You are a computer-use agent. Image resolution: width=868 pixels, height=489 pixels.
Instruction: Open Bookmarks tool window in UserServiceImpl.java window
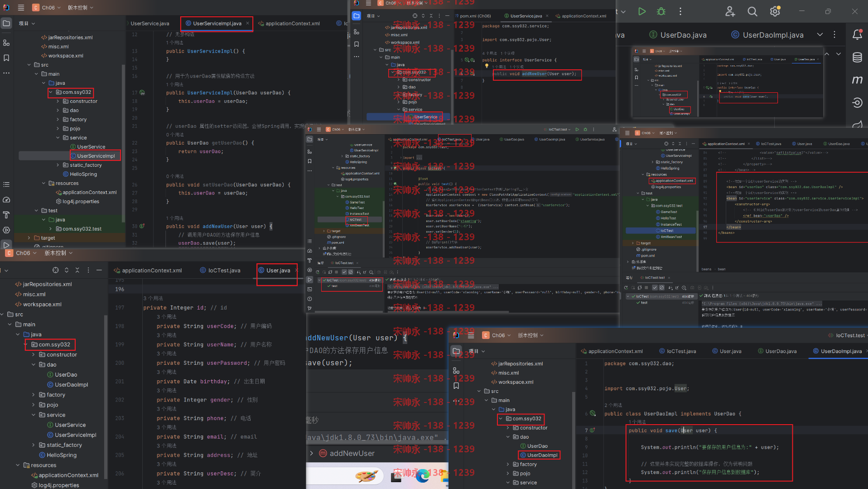(6, 58)
